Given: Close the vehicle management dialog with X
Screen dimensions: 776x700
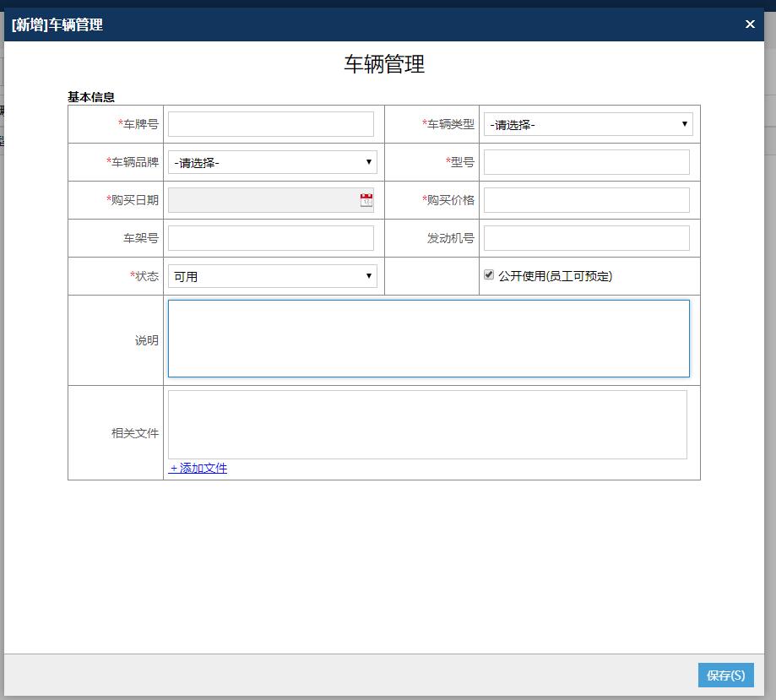Looking at the screenshot, I should pyautogui.click(x=750, y=24).
